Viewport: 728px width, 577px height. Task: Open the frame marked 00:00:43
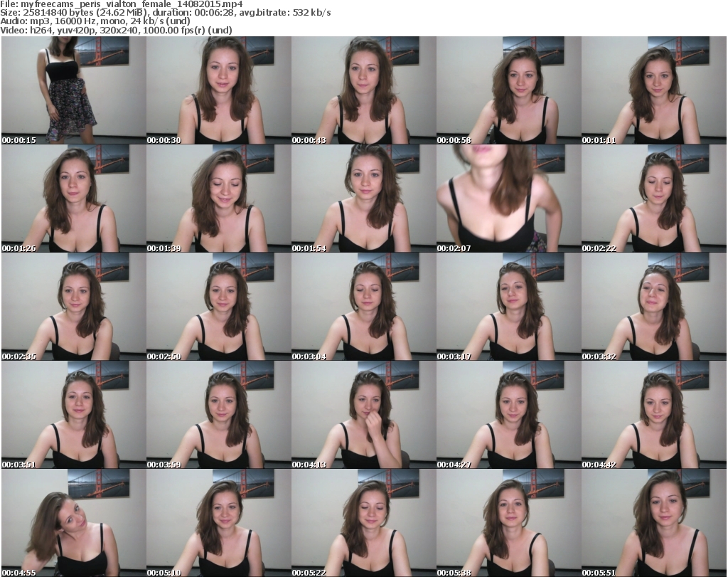(x=363, y=90)
